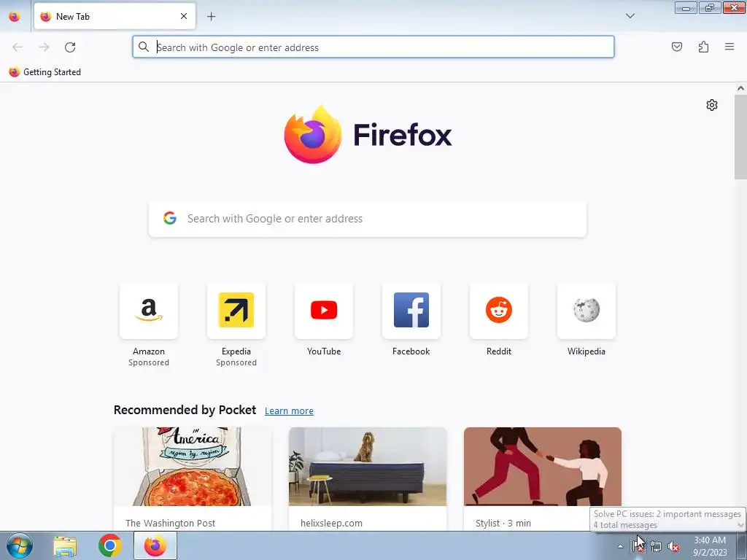Image resolution: width=747 pixels, height=560 pixels.
Task: Open the muted volume tray icon
Action: click(673, 546)
